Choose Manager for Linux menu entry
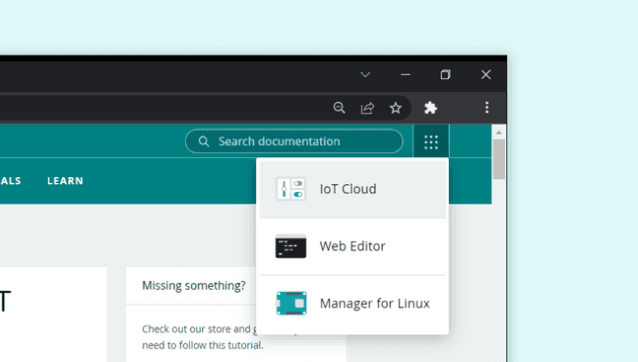 tap(353, 303)
